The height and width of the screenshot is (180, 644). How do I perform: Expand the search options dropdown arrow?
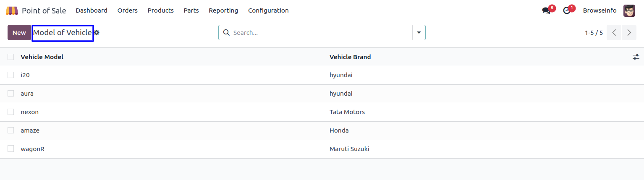[x=419, y=33]
